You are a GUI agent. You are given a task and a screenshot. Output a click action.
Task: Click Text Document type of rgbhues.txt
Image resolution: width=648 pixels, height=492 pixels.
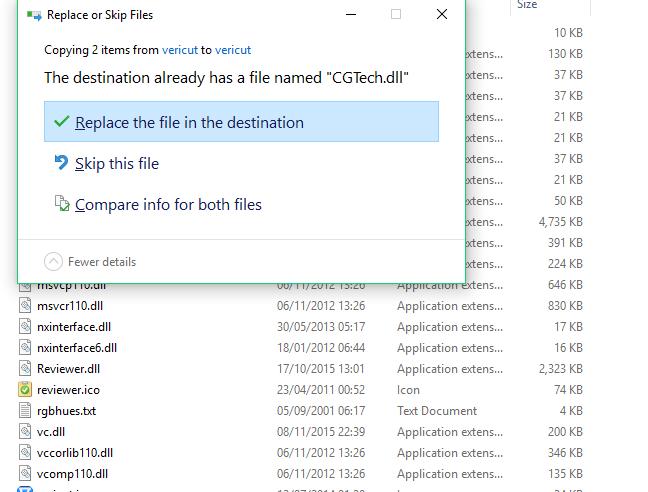(x=437, y=411)
